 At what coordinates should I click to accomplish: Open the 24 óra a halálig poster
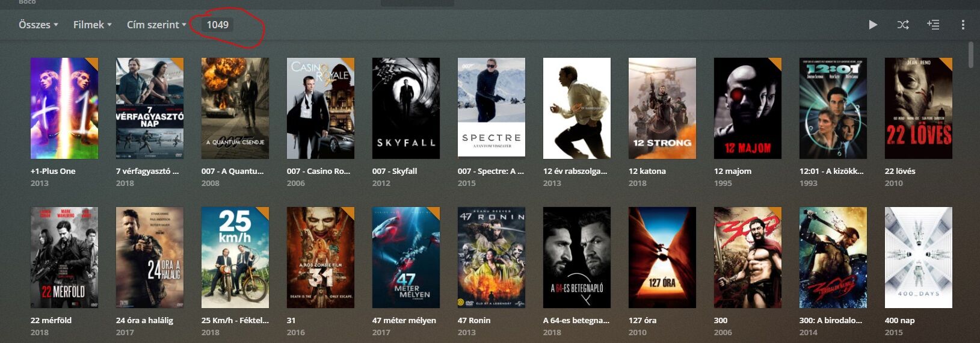[x=150, y=258]
